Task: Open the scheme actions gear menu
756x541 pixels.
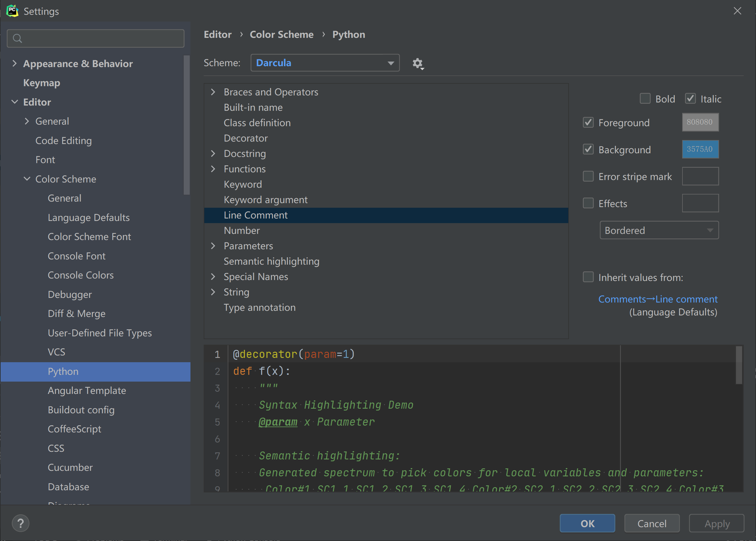Action: (x=418, y=63)
